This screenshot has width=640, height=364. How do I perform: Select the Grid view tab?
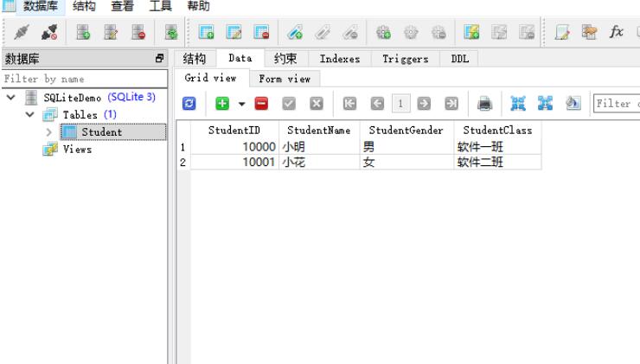pos(211,78)
